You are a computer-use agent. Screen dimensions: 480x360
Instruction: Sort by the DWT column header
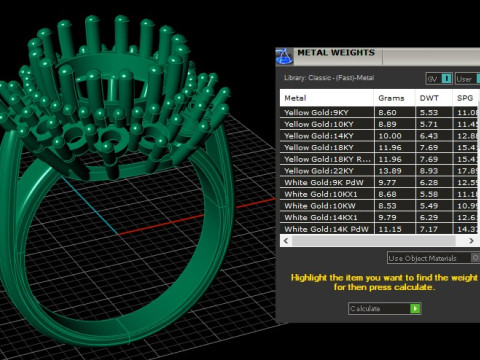coord(434,98)
